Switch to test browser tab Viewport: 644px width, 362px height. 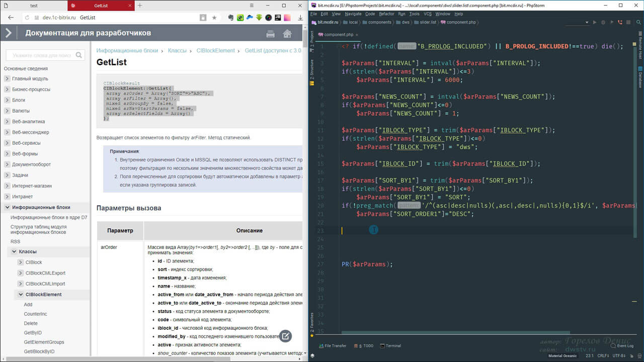[34, 6]
